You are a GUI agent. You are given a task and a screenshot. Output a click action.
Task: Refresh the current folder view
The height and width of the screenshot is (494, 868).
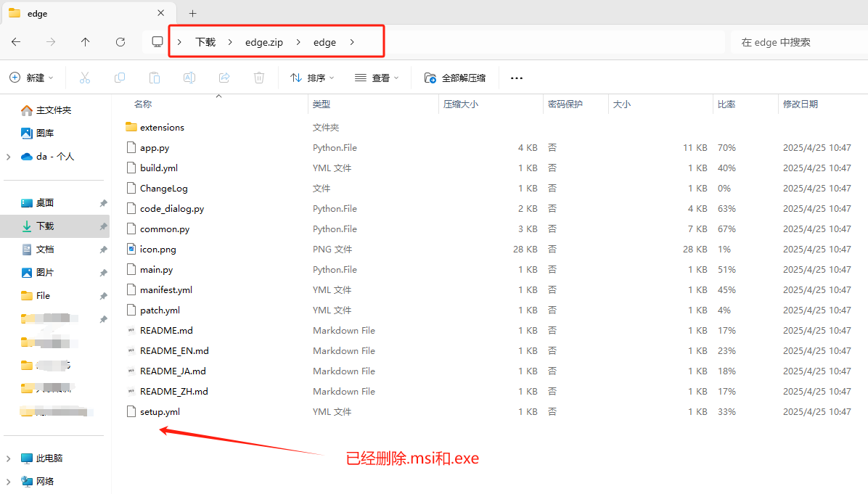click(120, 42)
